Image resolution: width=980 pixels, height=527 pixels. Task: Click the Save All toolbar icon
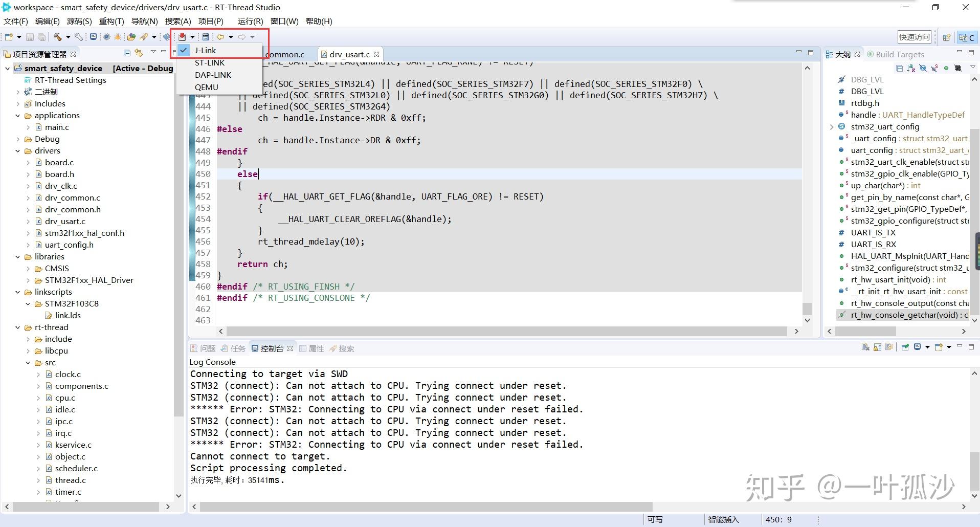pos(41,37)
